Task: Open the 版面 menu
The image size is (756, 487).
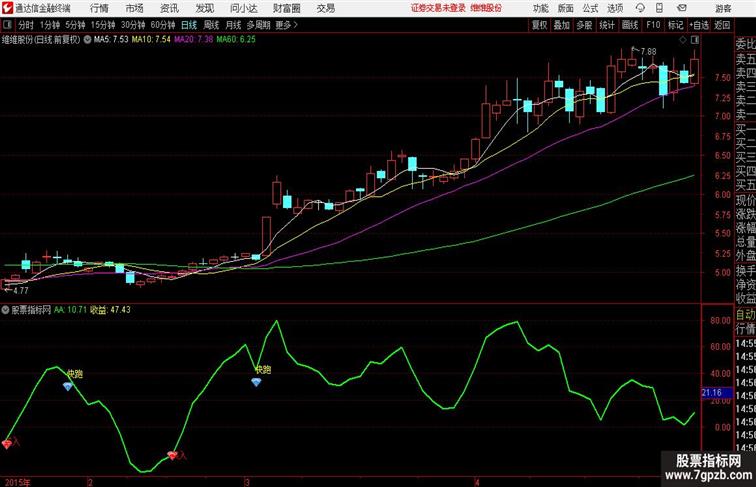Action: point(566,8)
